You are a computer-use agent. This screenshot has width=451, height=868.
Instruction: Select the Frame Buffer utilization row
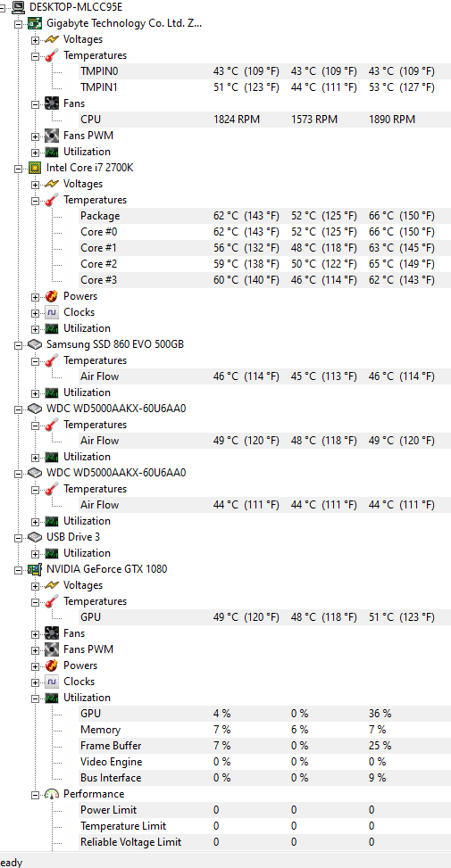click(x=265, y=746)
